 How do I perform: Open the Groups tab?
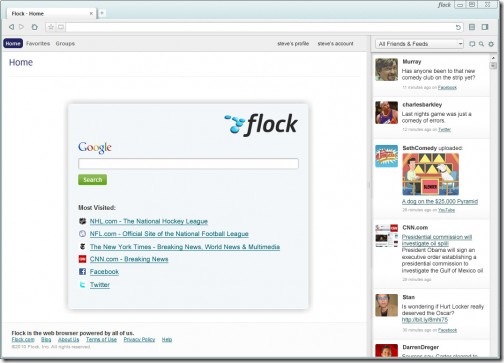click(65, 44)
